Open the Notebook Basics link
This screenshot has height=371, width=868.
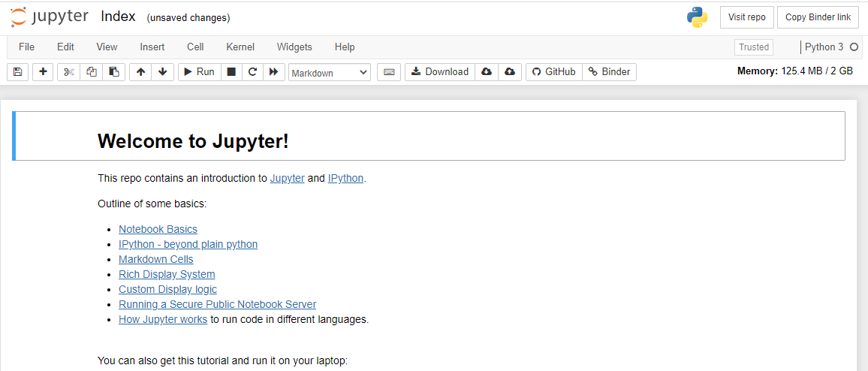click(x=158, y=229)
